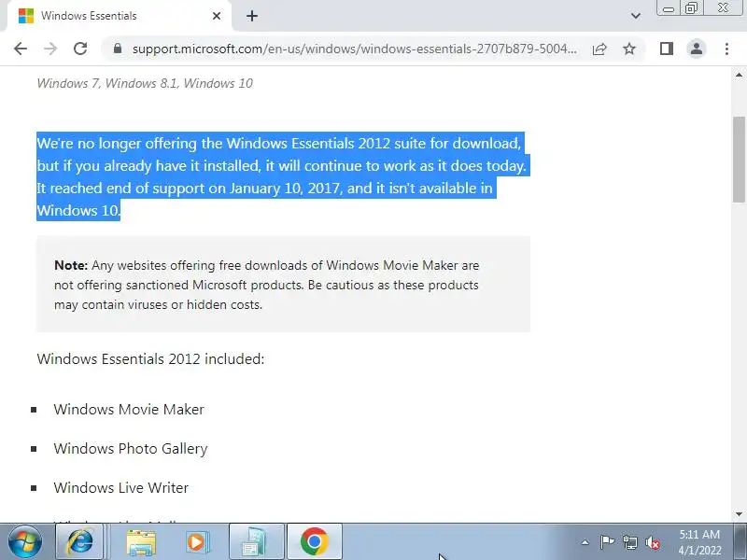Click the vertical scrollbar thumb
Screen dimensions: 747x560
click(739, 160)
